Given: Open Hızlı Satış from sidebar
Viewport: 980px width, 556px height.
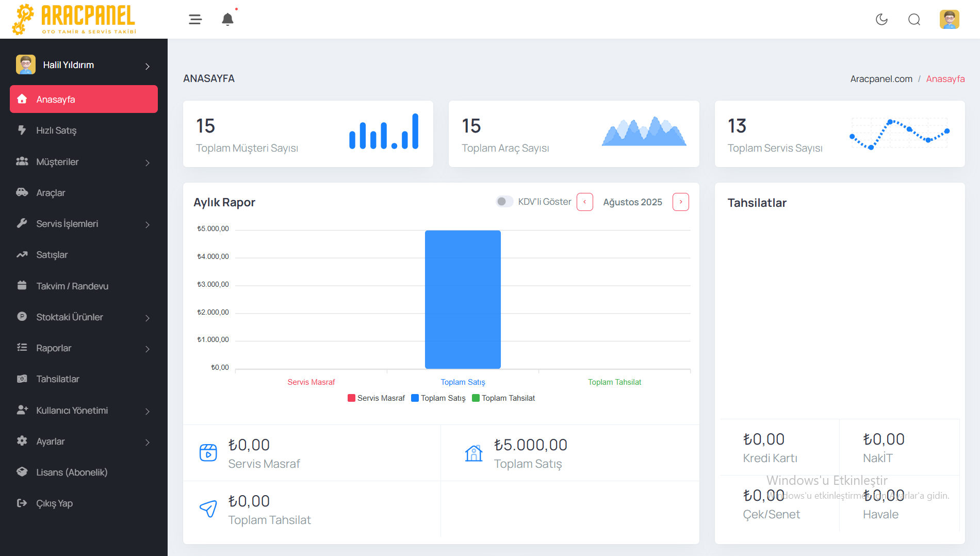Looking at the screenshot, I should pos(56,130).
